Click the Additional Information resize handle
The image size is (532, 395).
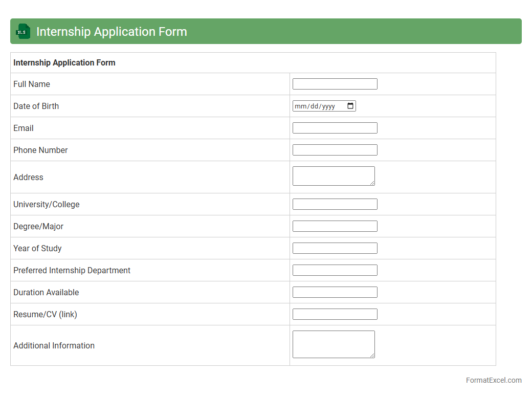pos(372,355)
